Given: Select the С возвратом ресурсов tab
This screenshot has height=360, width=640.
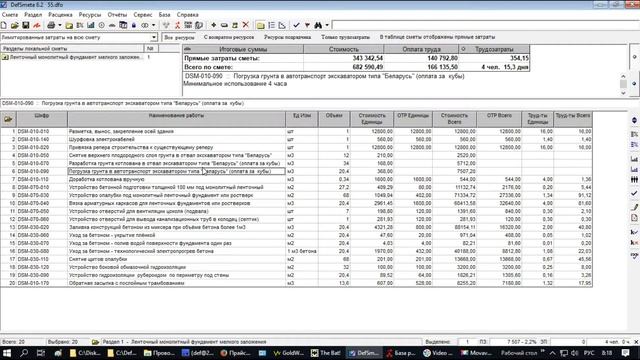Looking at the screenshot, I should [x=229, y=37].
